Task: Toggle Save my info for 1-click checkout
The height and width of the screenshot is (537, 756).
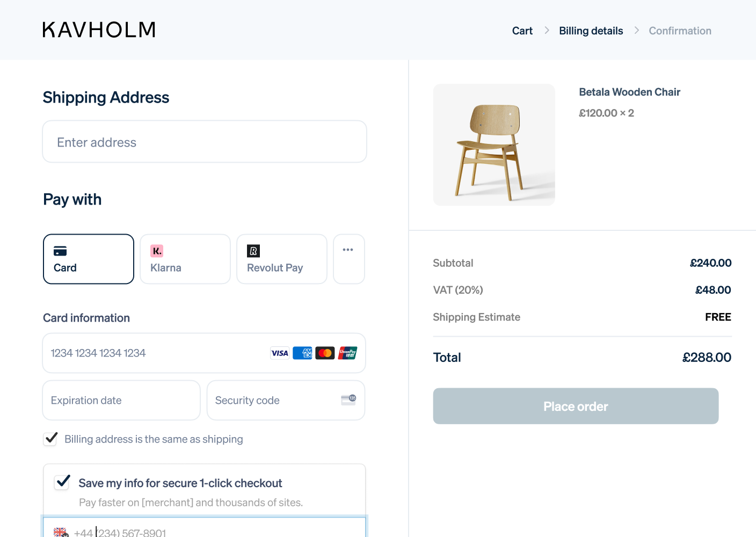Action: [x=62, y=482]
